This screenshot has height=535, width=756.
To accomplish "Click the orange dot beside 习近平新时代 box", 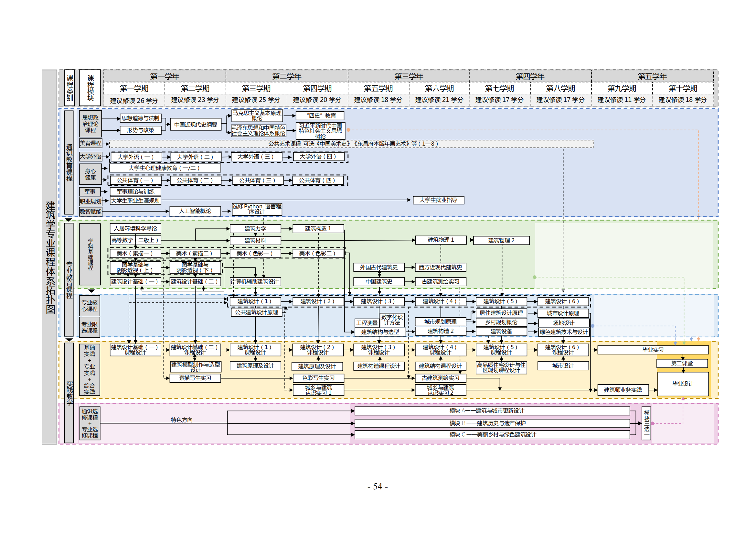I will tap(348, 130).
